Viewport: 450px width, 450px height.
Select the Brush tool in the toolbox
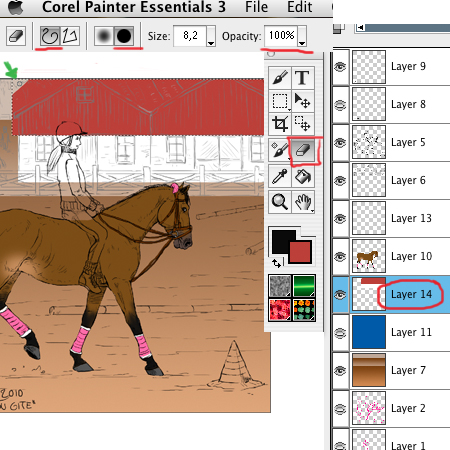click(x=280, y=78)
